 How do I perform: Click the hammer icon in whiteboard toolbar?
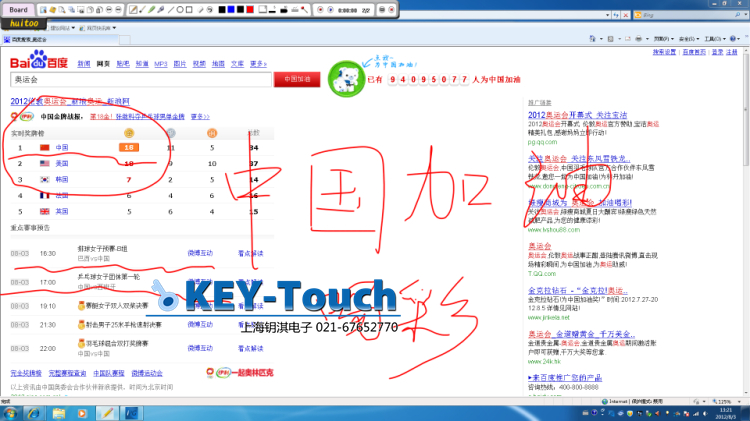[304, 10]
